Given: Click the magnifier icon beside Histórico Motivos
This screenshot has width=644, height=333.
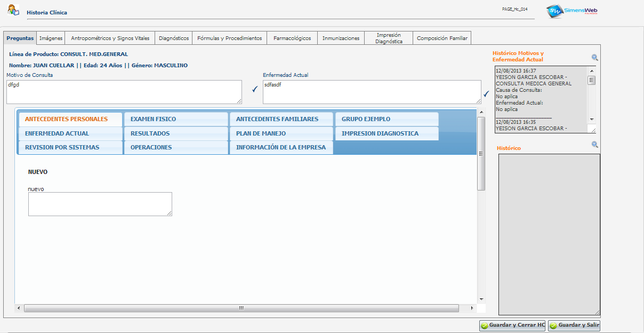Looking at the screenshot, I should coord(594,58).
